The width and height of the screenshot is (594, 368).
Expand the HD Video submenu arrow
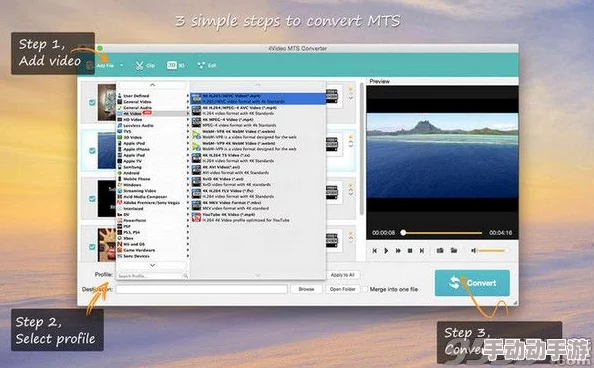[188, 119]
